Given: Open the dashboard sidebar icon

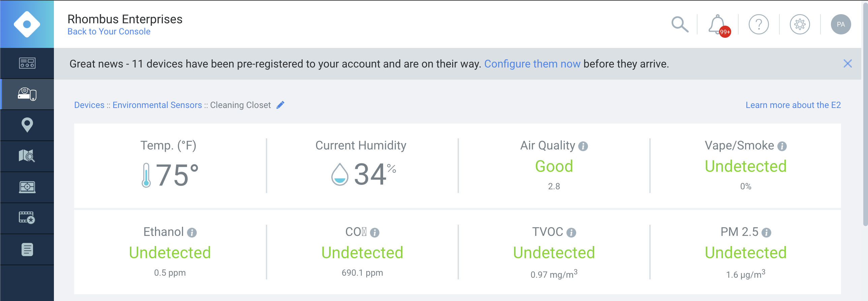Looking at the screenshot, I should click(x=27, y=63).
